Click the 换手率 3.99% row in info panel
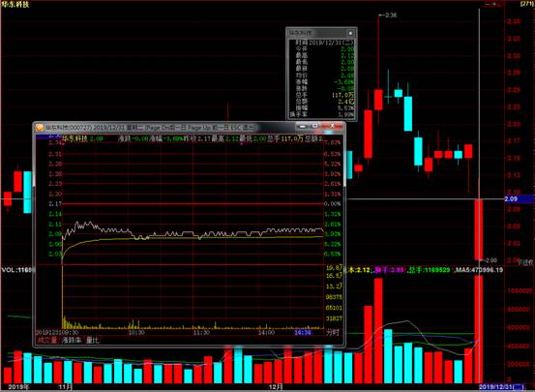 (x=322, y=114)
